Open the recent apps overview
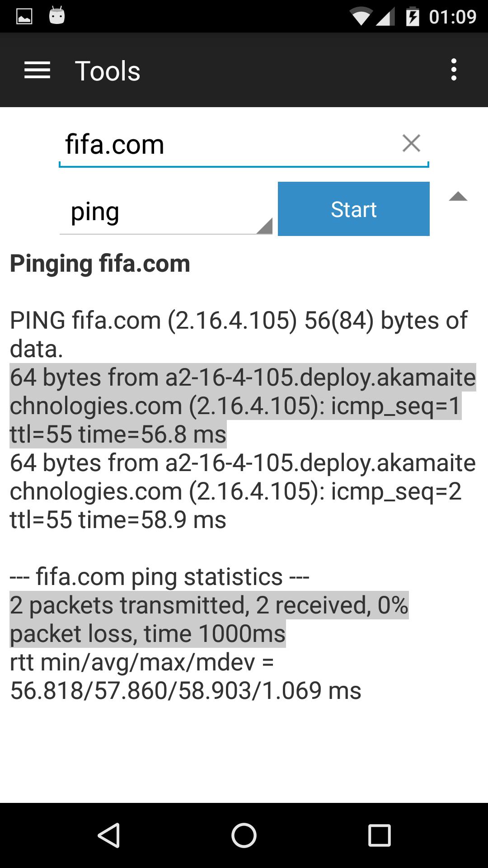This screenshot has width=488, height=868. 380,835
